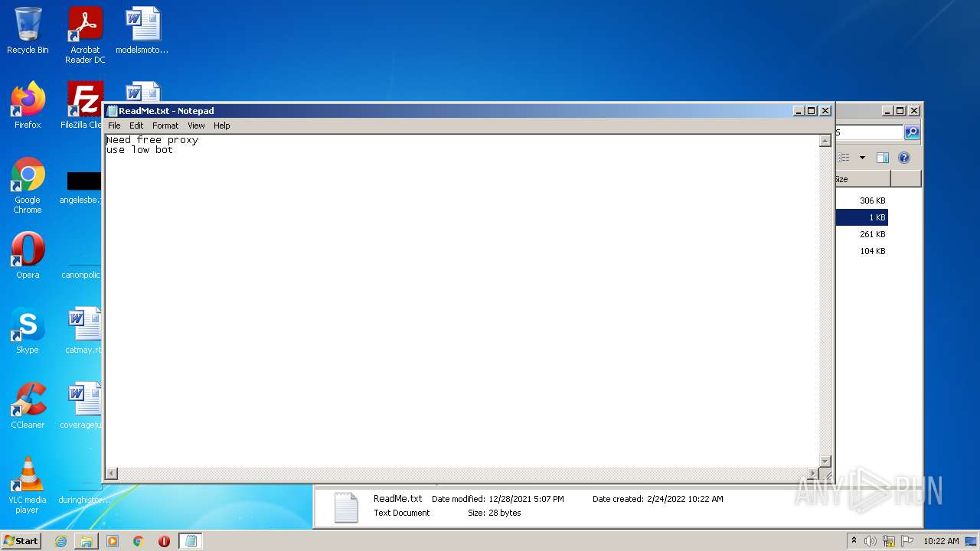Open the Google Chrome desktop shortcut
980x551 pixels.
(x=28, y=185)
